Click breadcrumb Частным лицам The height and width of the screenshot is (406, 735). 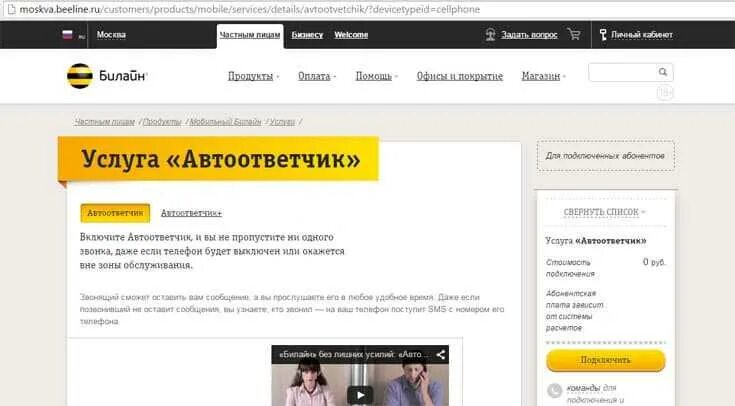tap(104, 122)
